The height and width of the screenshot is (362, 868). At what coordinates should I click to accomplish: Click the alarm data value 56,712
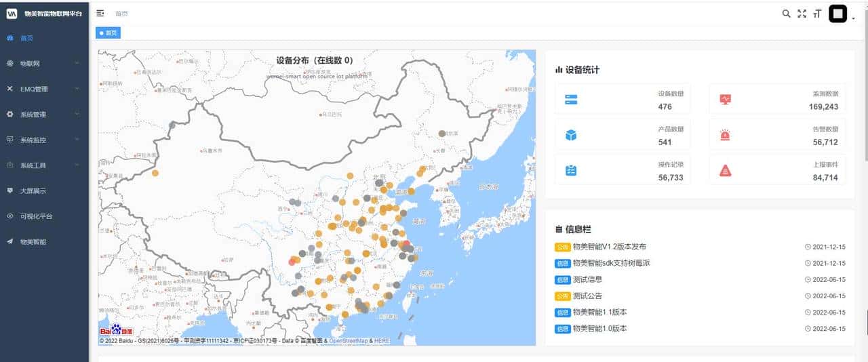(x=825, y=142)
